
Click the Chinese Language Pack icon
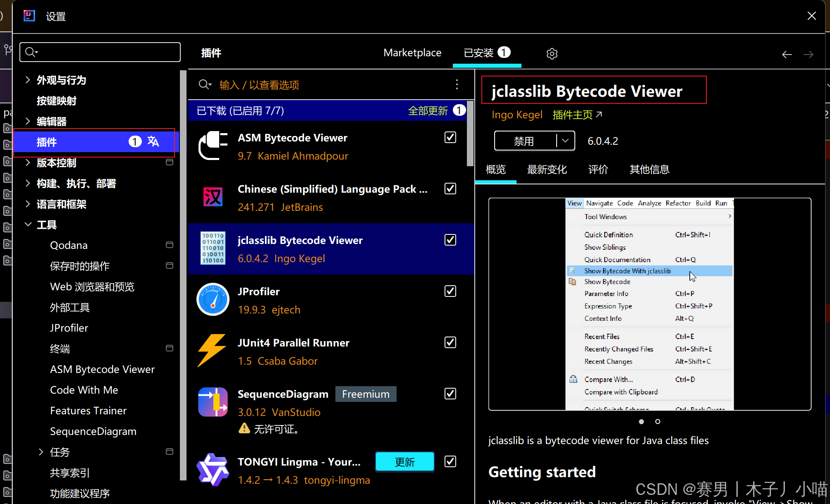pos(213,197)
